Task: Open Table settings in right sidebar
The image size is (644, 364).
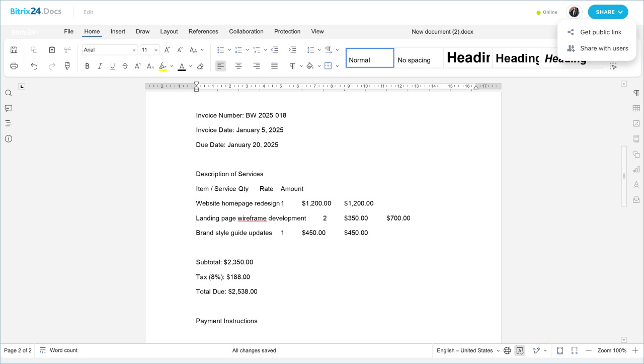Action: (636, 108)
